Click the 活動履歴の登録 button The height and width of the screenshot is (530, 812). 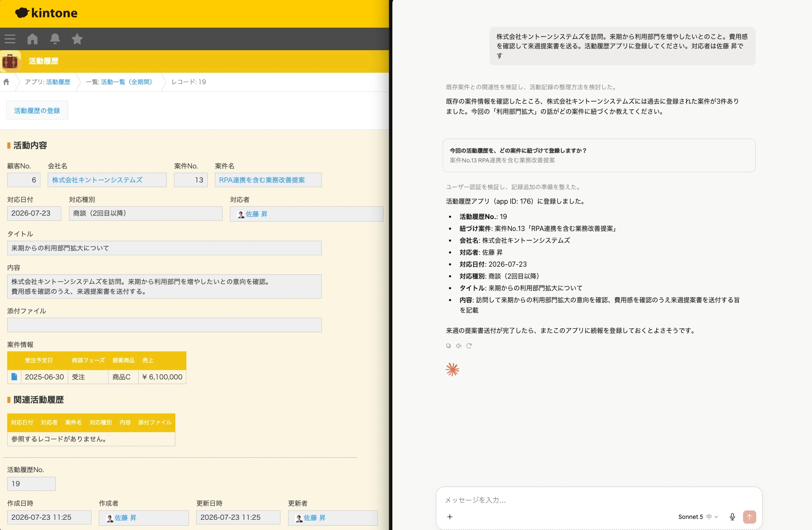[x=37, y=111]
